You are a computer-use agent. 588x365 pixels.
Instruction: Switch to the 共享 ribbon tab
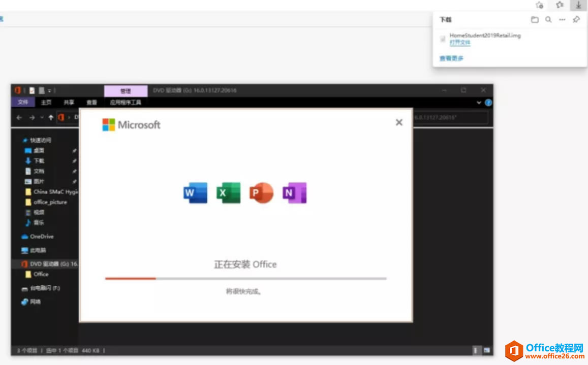point(69,103)
